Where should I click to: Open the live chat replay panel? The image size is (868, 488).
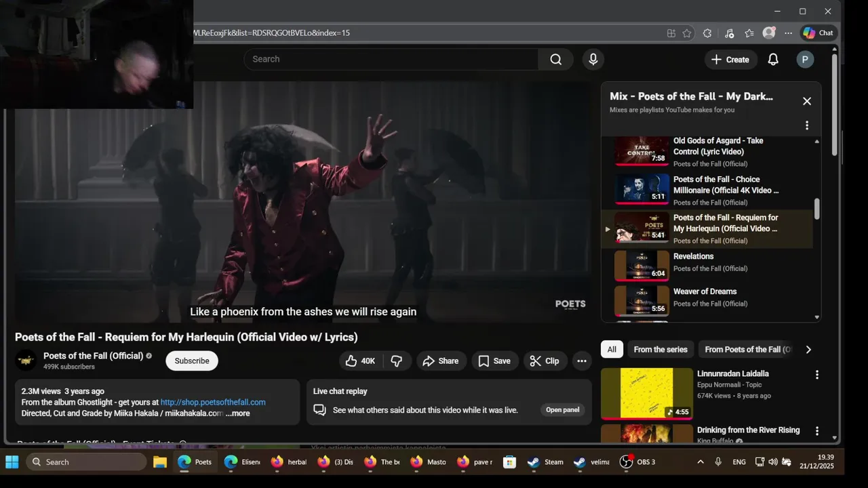coord(562,410)
